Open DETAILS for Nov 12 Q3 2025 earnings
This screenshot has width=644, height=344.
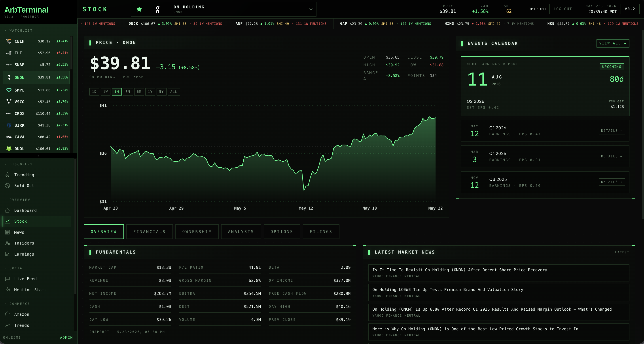[x=612, y=182]
